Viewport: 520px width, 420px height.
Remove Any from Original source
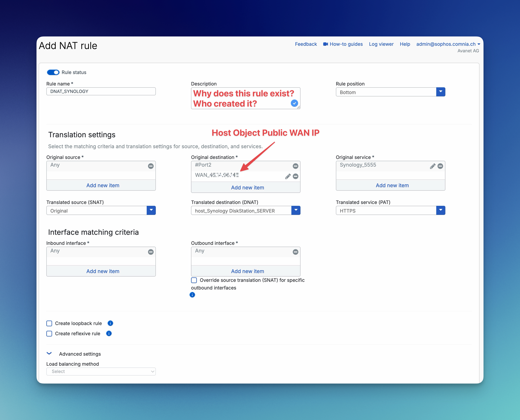151,166
